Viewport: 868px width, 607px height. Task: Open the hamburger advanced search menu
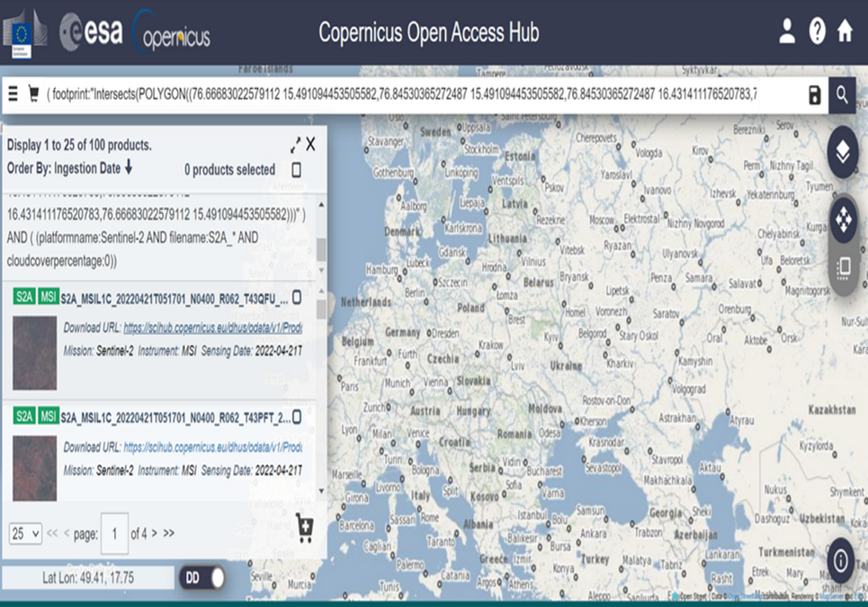13,95
